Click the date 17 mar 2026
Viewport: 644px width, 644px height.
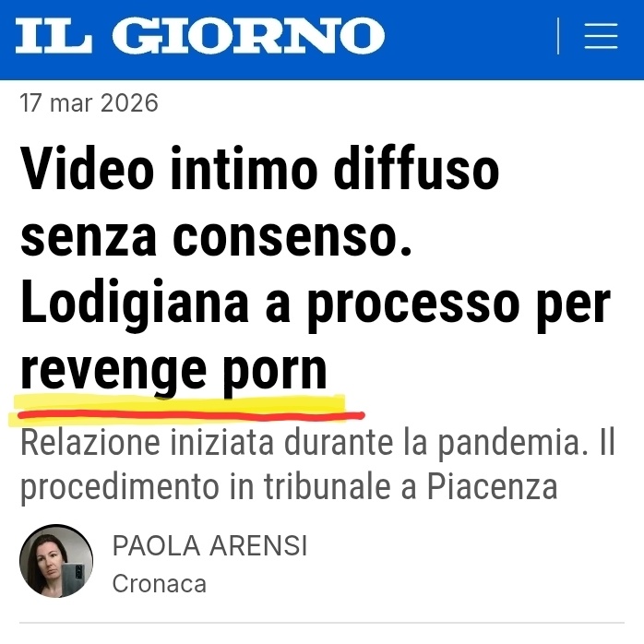tap(89, 102)
